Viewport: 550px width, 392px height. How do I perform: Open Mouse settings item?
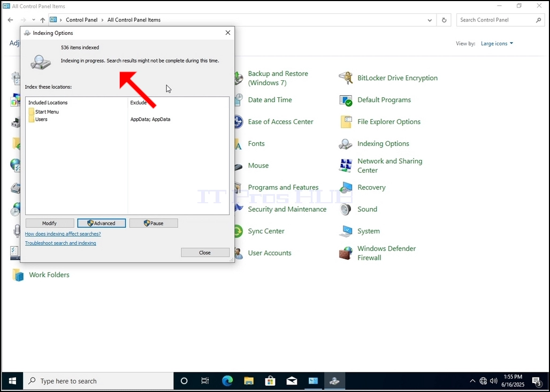pos(258,165)
